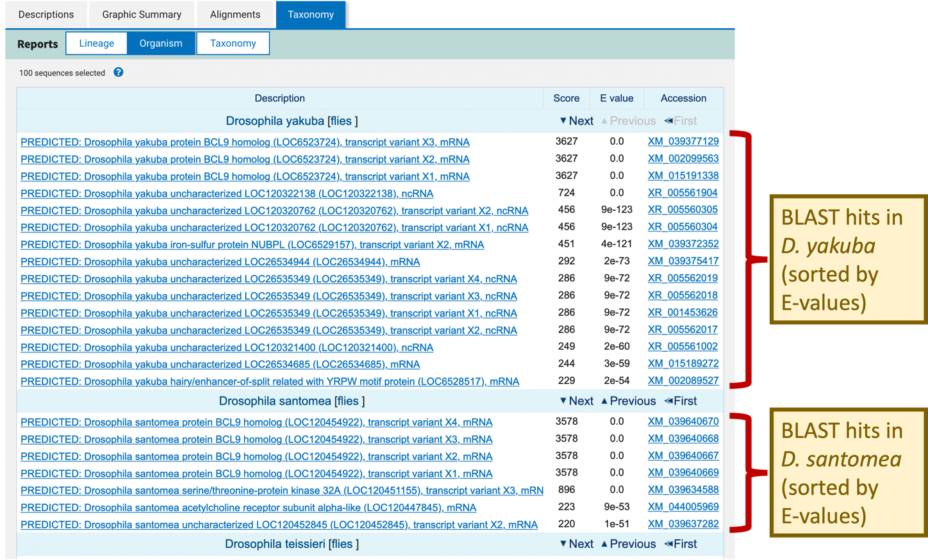Show the Lineage report
Viewport: 928px width, 560px height.
[97, 44]
